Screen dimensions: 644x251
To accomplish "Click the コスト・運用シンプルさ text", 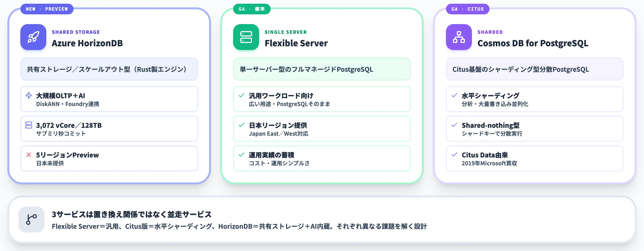I will point(279,163).
